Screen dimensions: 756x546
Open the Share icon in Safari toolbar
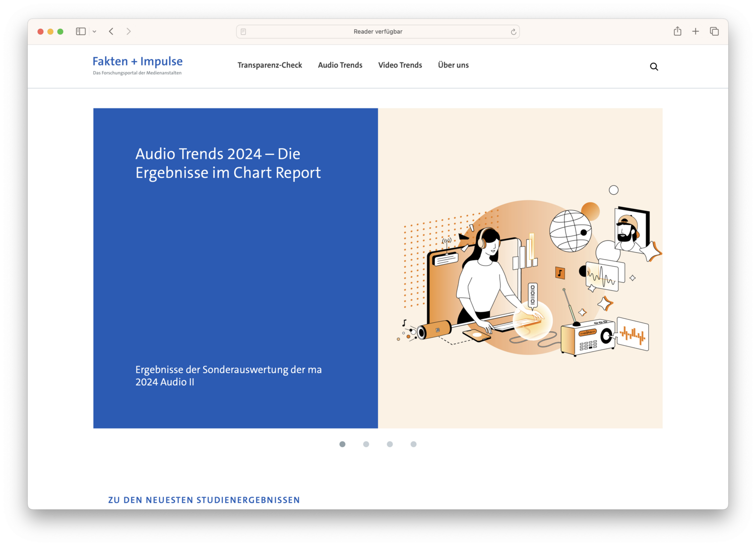click(677, 31)
